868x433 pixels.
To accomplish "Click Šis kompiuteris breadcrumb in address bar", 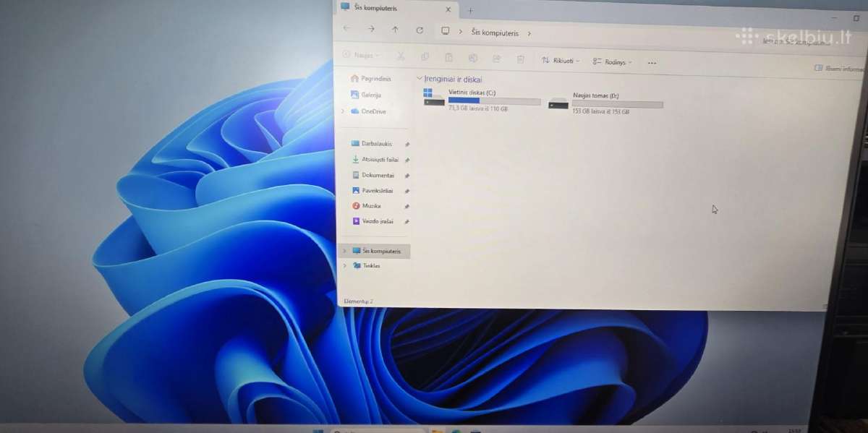I will click(495, 33).
